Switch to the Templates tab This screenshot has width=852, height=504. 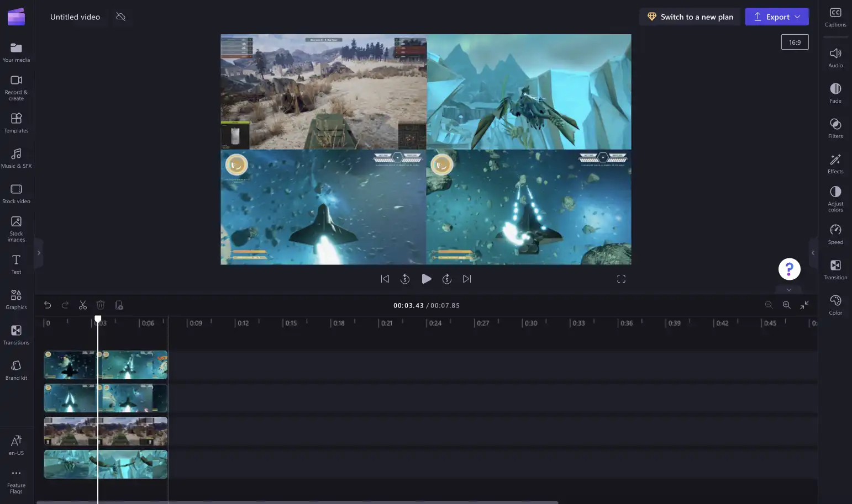tap(16, 123)
